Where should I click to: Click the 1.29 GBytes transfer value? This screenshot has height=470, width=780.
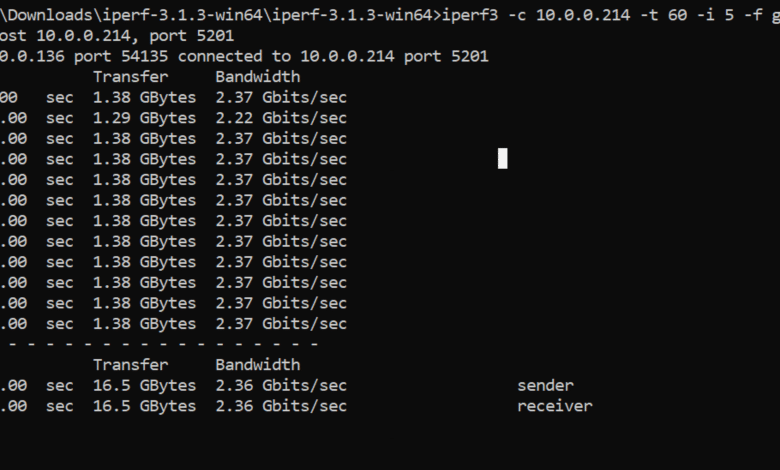144,118
